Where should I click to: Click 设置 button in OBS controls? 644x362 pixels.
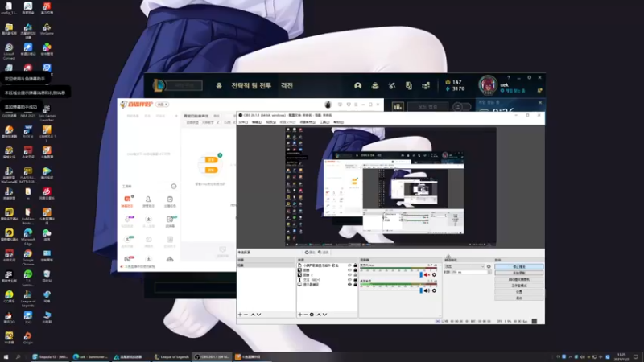(519, 291)
